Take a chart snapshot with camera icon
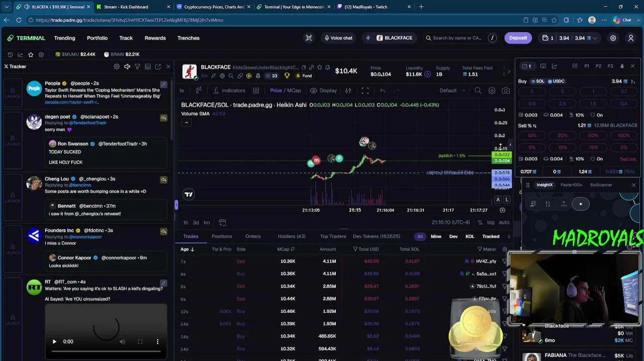 505,91
